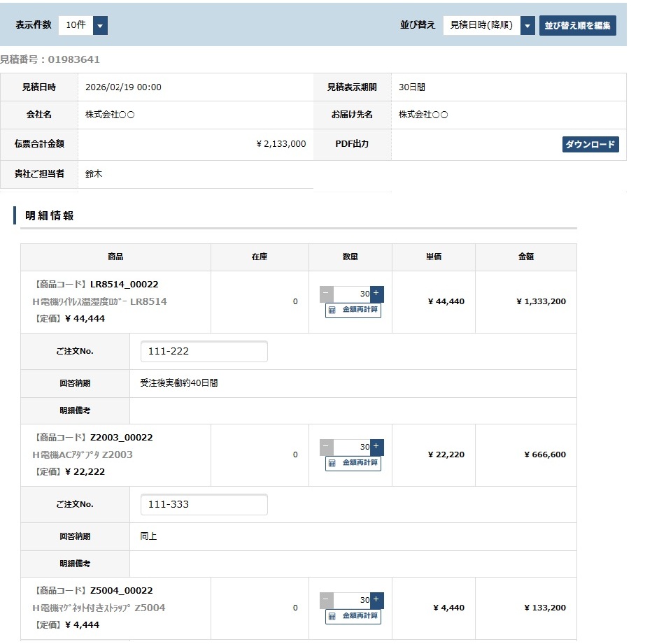Recalculate amount for LR8514 item
This screenshot has height=644, width=645.
pyautogui.click(x=353, y=310)
